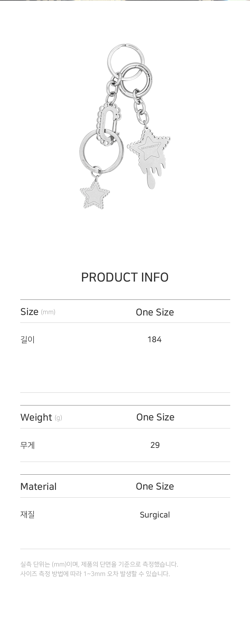
Task: Click the PRODUCT INFO heading
Action: coord(125,277)
